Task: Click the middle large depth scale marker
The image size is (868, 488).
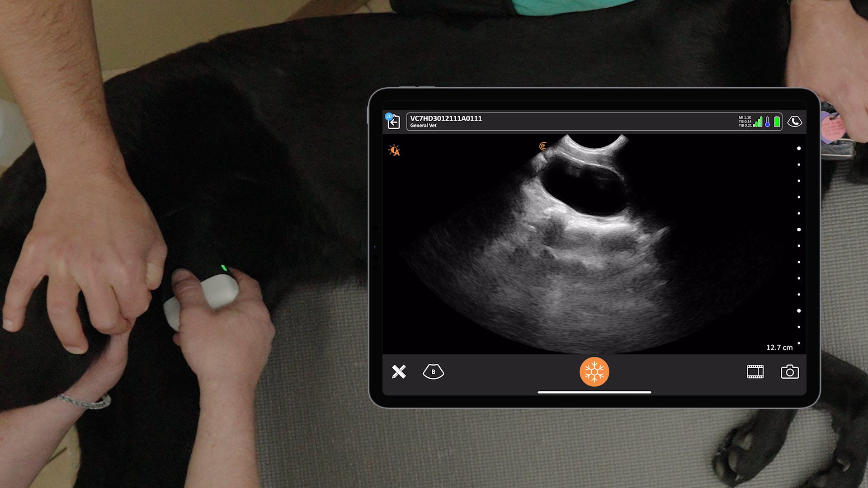Action: click(799, 230)
